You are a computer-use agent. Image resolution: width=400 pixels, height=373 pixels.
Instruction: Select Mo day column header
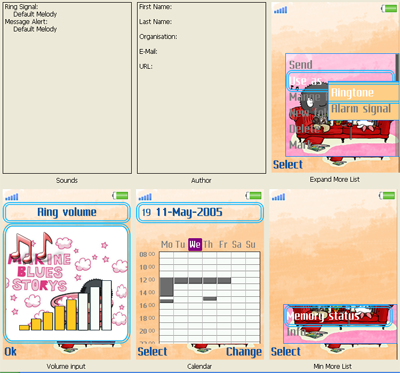166,245
